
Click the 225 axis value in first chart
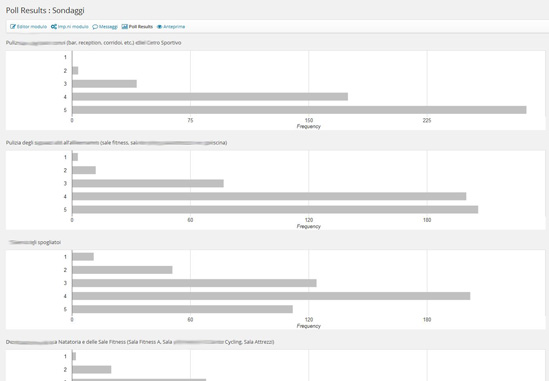427,120
